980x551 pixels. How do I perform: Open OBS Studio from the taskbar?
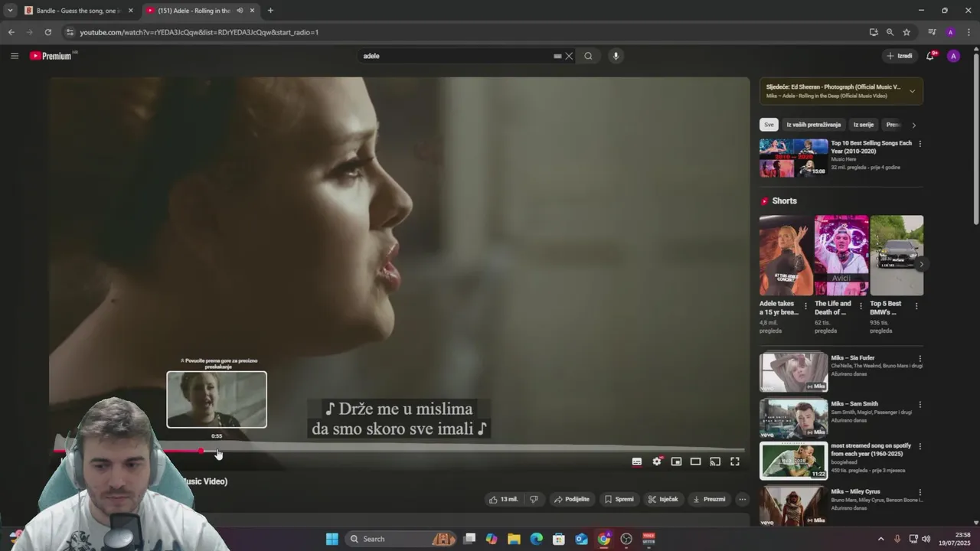click(626, 539)
